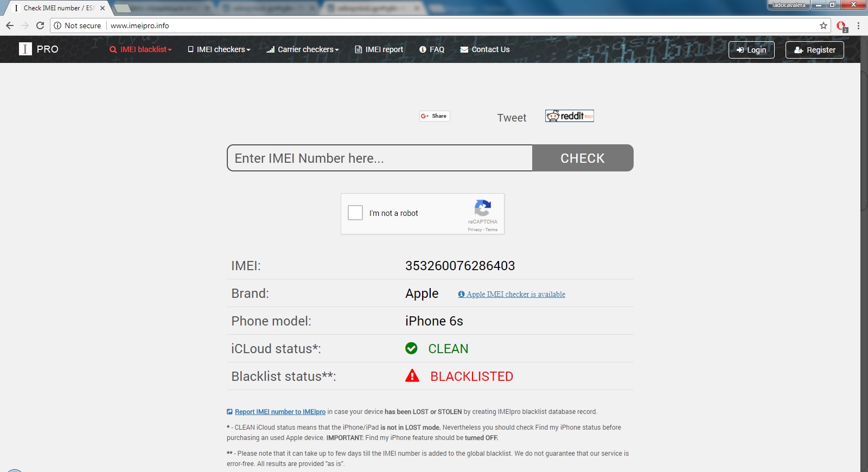Share the page with the Google+ Share button
868x472 pixels.
click(434, 116)
